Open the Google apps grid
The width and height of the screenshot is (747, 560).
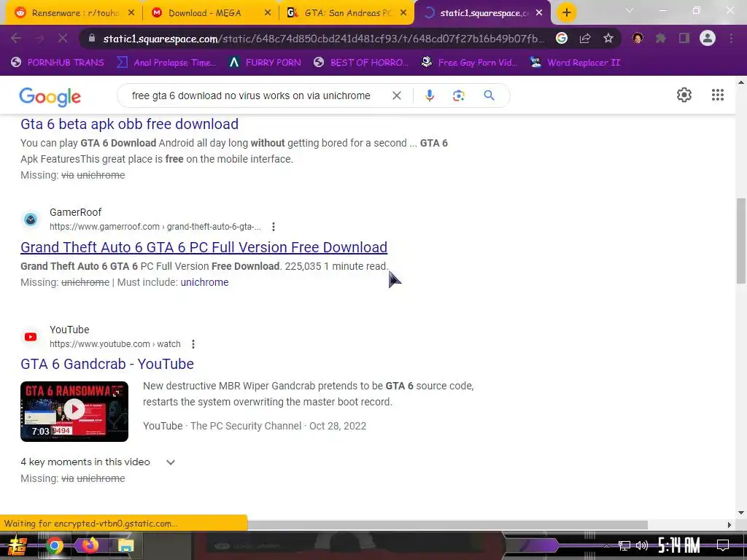[718, 95]
